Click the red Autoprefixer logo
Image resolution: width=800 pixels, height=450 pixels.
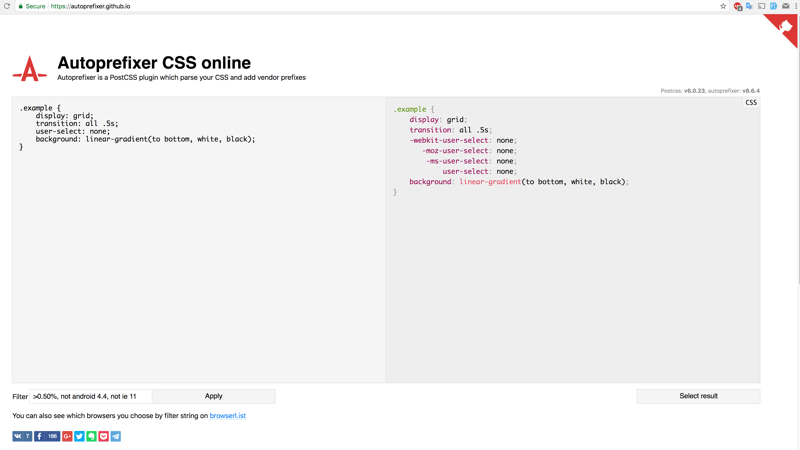(29, 69)
